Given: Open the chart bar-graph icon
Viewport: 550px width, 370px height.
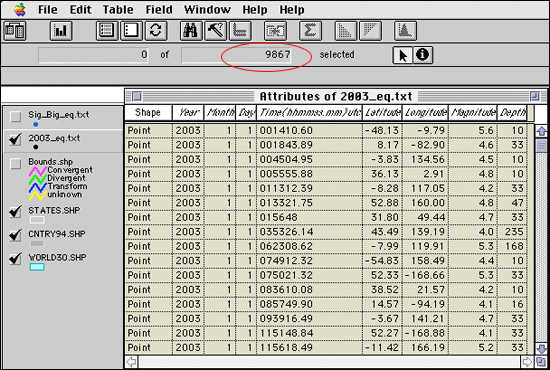Looking at the screenshot, I should tap(61, 31).
